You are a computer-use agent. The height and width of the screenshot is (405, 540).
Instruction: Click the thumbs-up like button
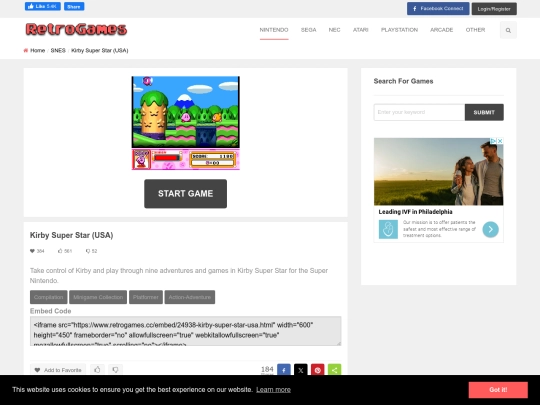pyautogui.click(x=97, y=370)
